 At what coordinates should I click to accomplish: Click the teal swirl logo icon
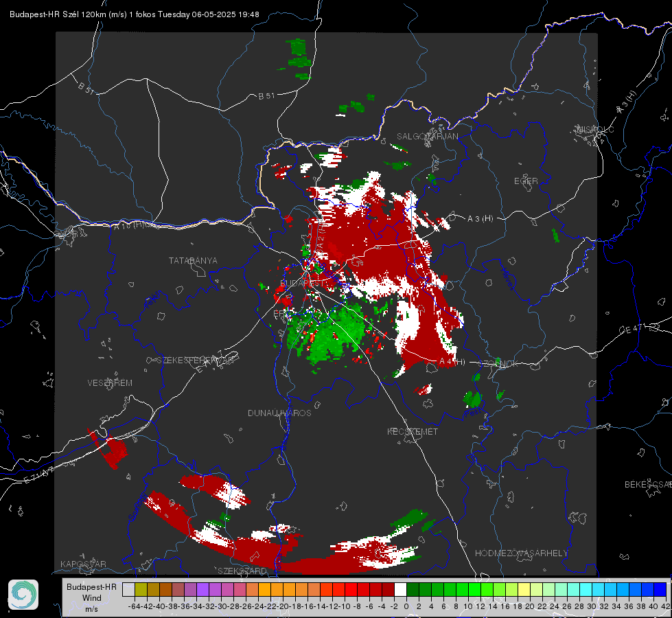(23, 595)
